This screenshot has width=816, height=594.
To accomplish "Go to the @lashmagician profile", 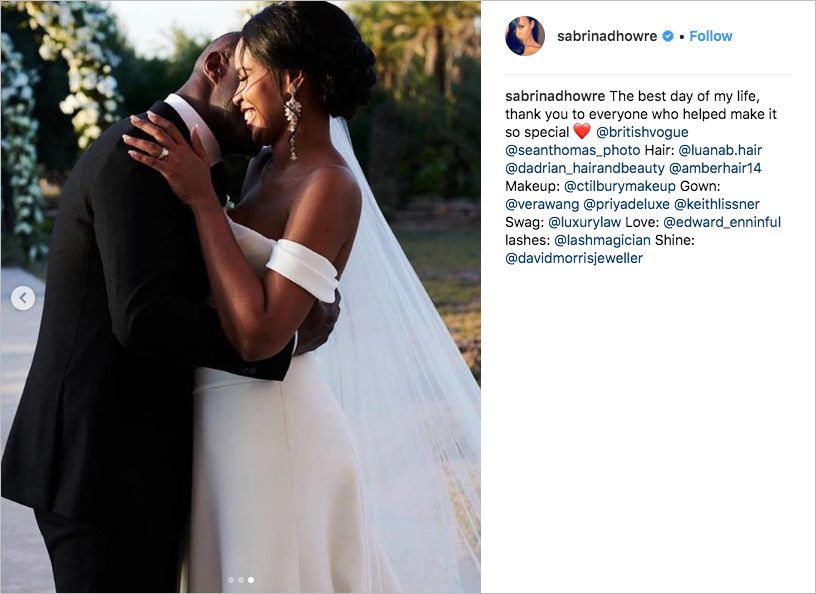I will tap(602, 240).
